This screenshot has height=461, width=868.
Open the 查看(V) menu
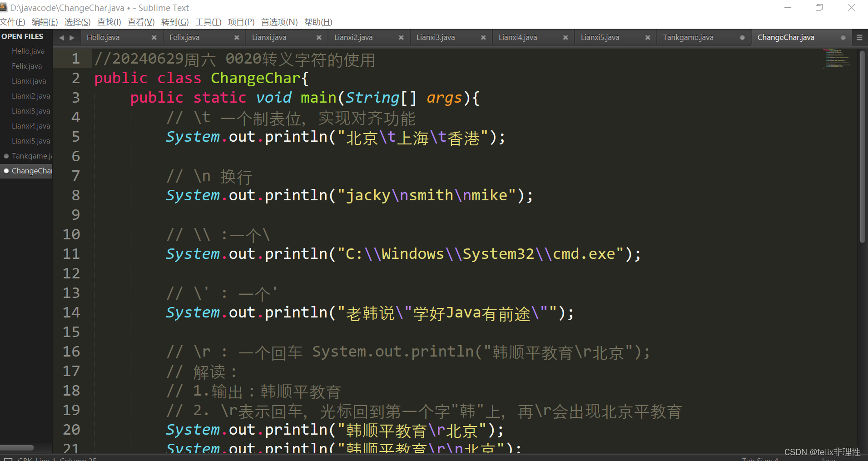point(141,22)
